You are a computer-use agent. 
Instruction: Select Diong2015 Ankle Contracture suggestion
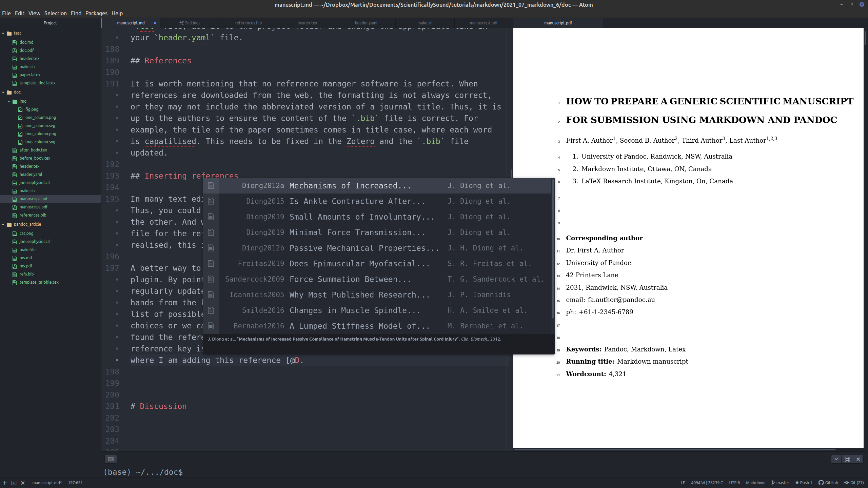(x=356, y=201)
